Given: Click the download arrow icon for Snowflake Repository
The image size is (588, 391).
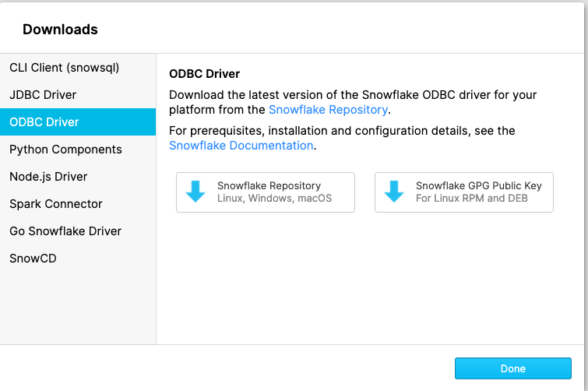Looking at the screenshot, I should click(195, 192).
